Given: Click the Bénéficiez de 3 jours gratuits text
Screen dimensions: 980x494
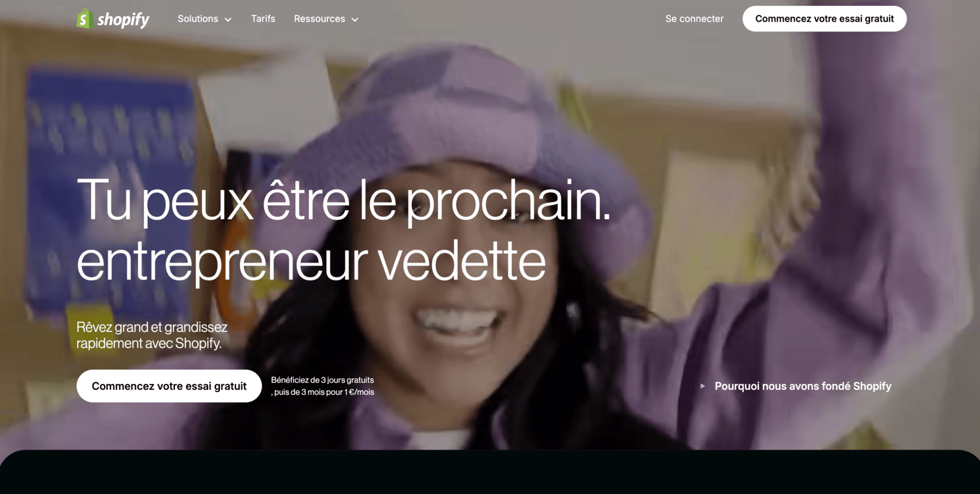Looking at the screenshot, I should [x=322, y=380].
